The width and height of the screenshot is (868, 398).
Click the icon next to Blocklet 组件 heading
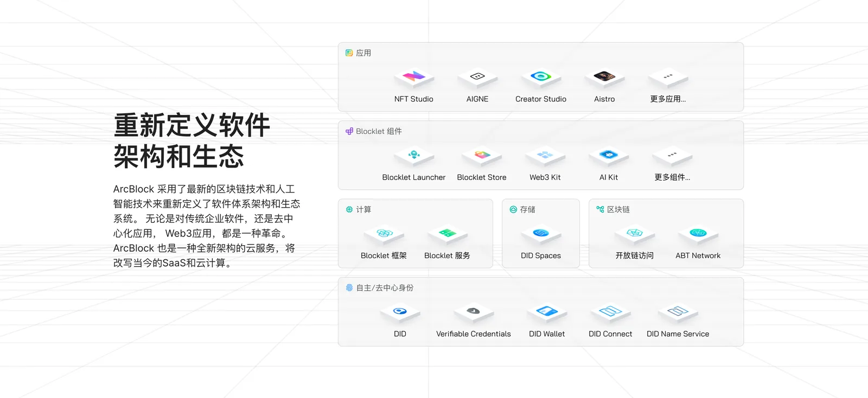click(x=349, y=131)
